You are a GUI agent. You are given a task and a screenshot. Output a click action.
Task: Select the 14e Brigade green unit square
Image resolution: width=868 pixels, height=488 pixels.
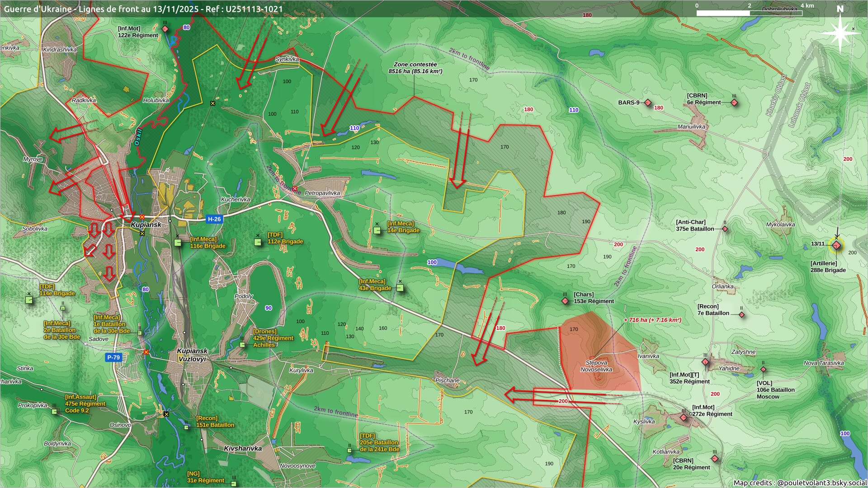tap(377, 230)
